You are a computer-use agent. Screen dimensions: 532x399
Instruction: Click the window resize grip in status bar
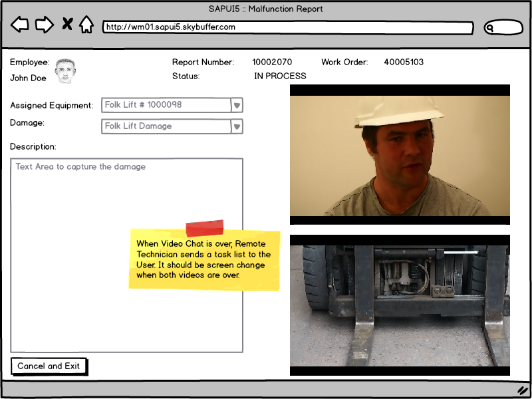tap(522, 390)
